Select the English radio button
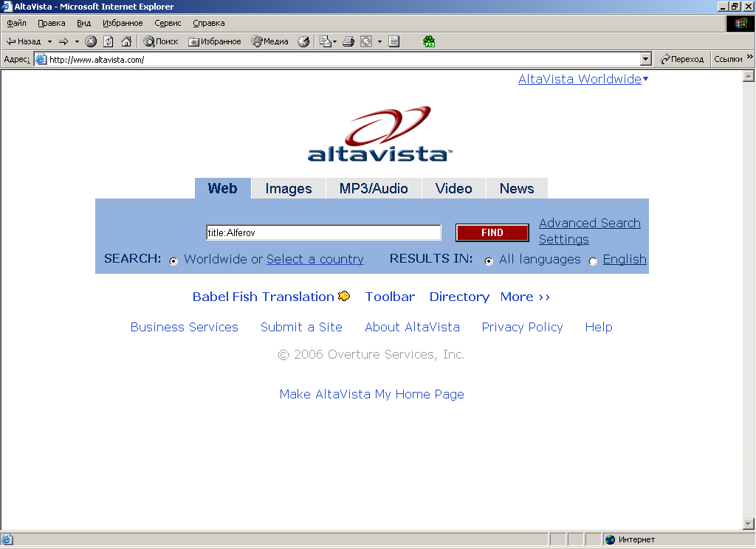The image size is (756, 549). click(x=593, y=261)
